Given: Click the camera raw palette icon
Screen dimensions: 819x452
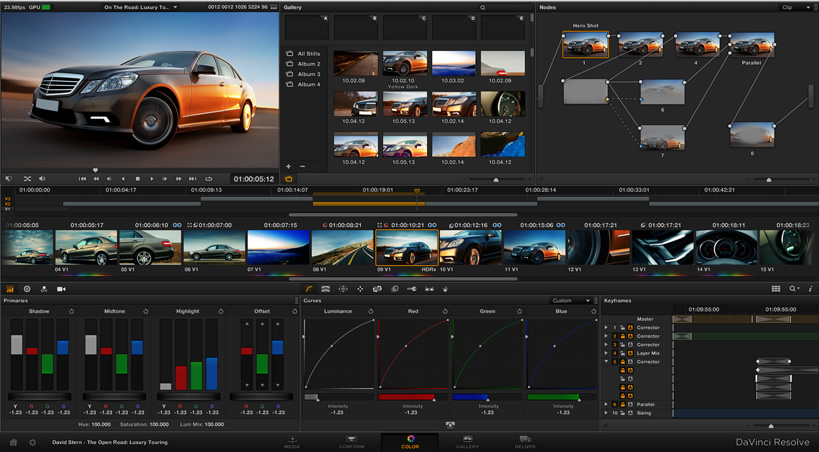Looking at the screenshot, I should point(61,289).
